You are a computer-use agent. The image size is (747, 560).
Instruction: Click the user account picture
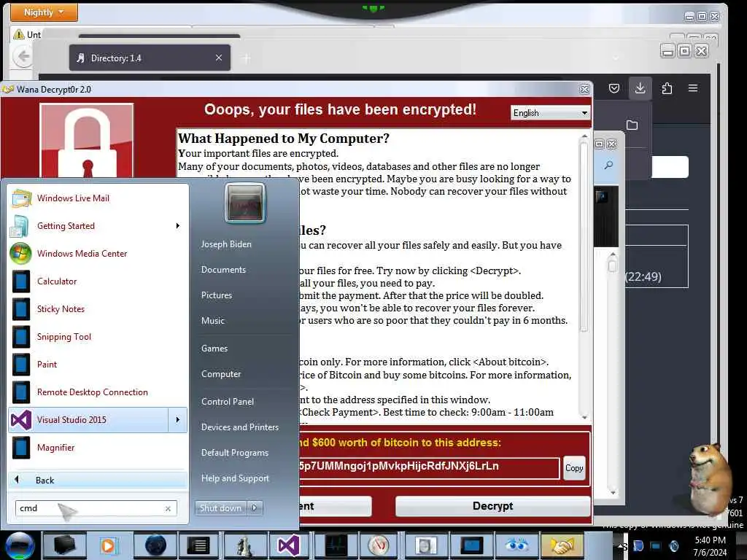pos(245,203)
